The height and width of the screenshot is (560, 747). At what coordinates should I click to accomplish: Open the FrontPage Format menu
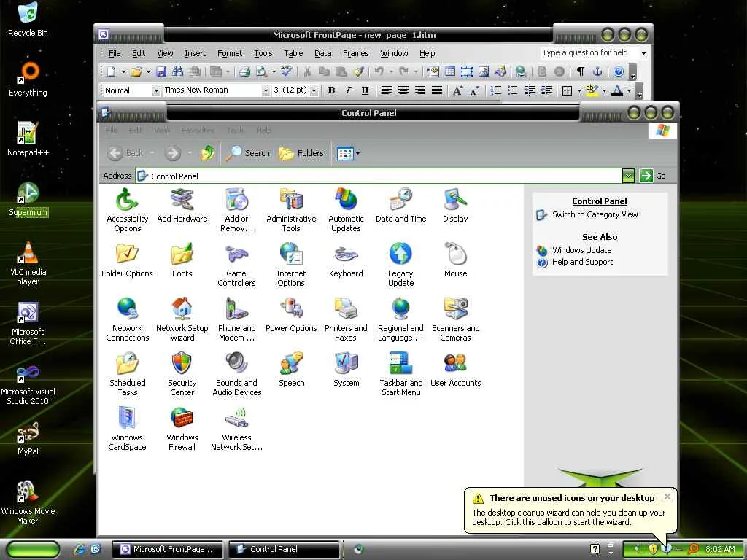[230, 53]
